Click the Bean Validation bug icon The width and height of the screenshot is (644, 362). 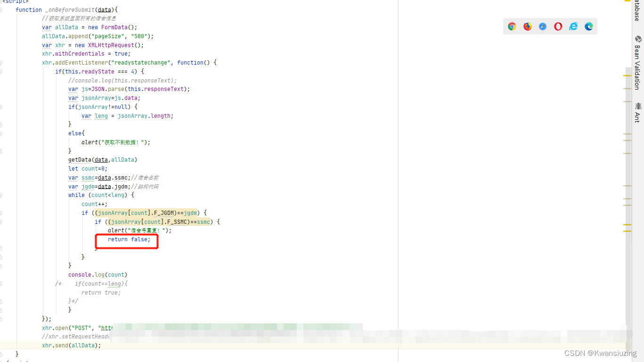tap(638, 39)
